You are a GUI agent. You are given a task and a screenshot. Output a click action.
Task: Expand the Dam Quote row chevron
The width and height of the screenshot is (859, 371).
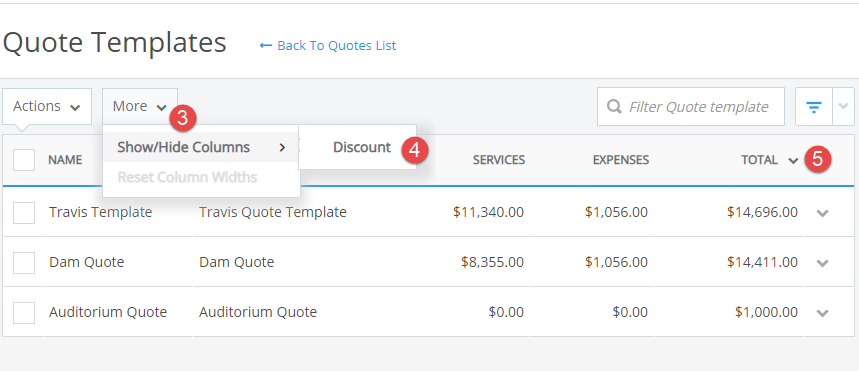point(822,263)
